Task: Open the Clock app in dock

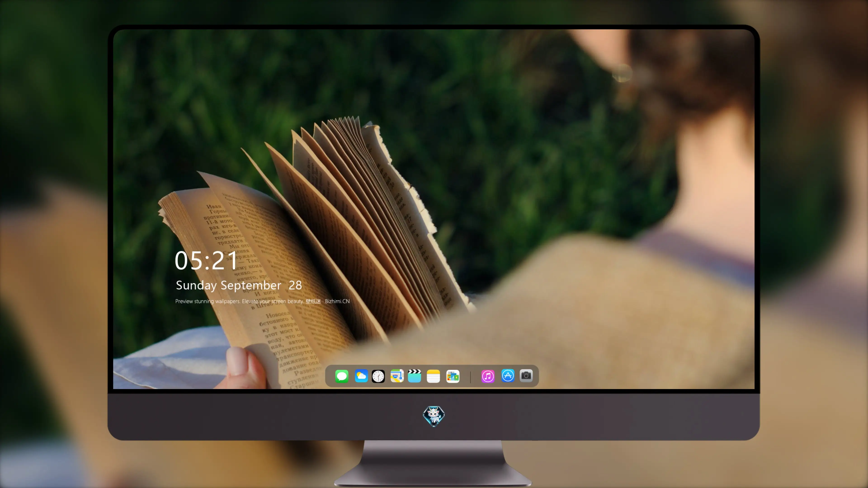Action: pyautogui.click(x=378, y=376)
